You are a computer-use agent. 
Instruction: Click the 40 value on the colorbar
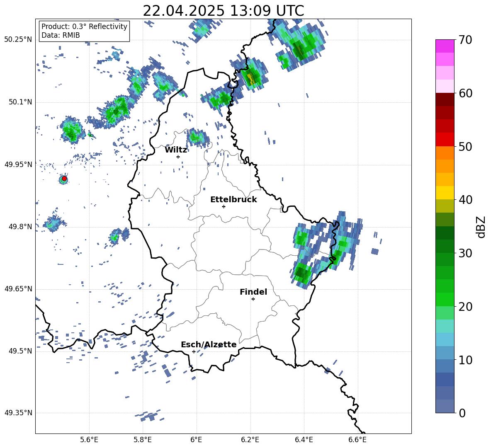tap(466, 200)
